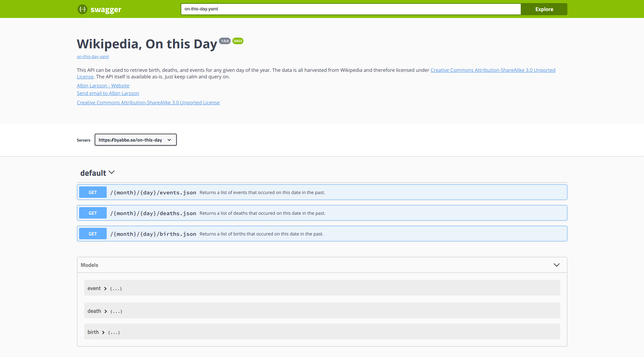Expand the birth model arrow
The height and width of the screenshot is (357, 644).
pyautogui.click(x=103, y=332)
